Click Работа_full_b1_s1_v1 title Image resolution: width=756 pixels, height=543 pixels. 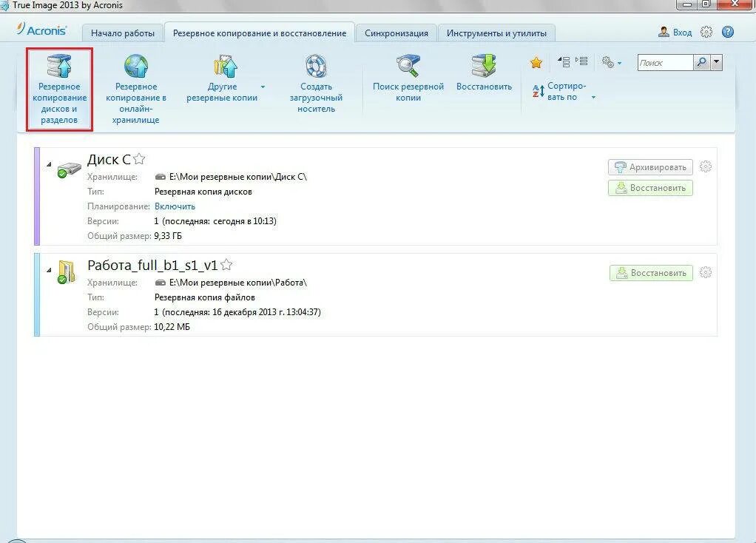[x=152, y=266]
